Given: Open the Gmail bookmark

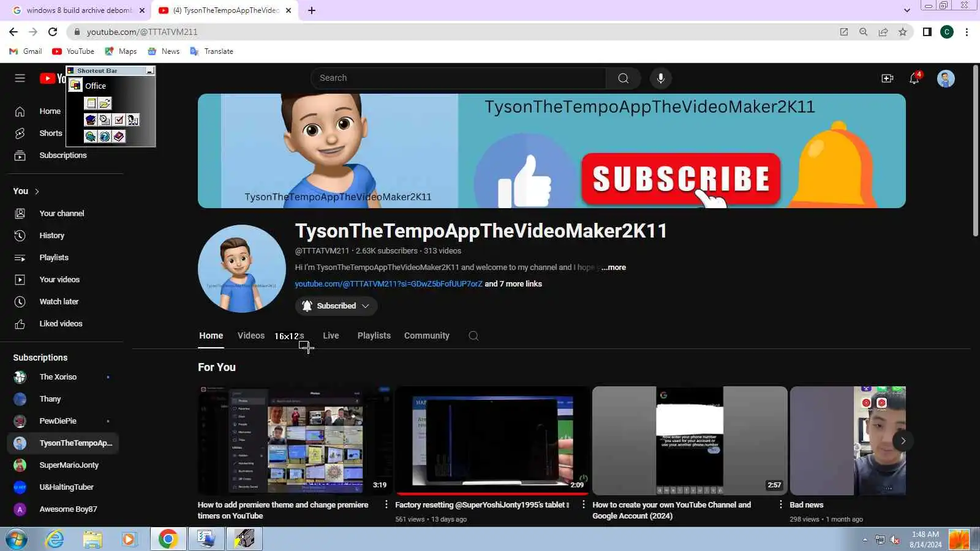Looking at the screenshot, I should [x=26, y=51].
